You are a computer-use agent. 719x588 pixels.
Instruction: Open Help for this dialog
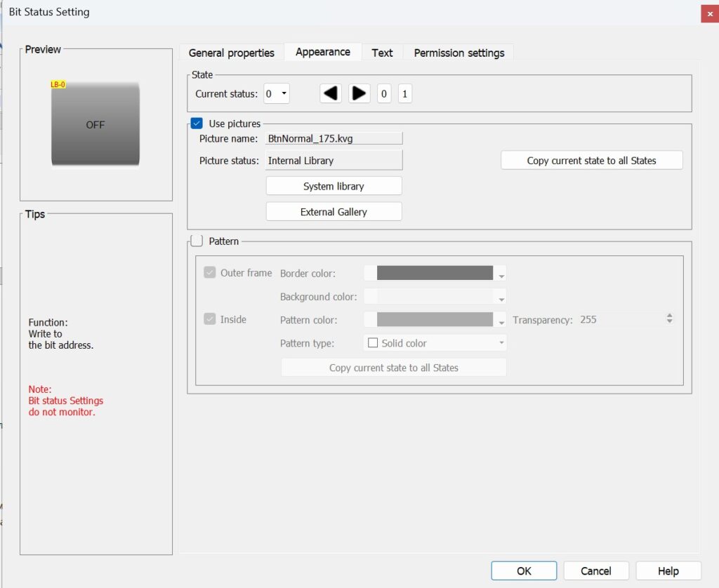668,570
